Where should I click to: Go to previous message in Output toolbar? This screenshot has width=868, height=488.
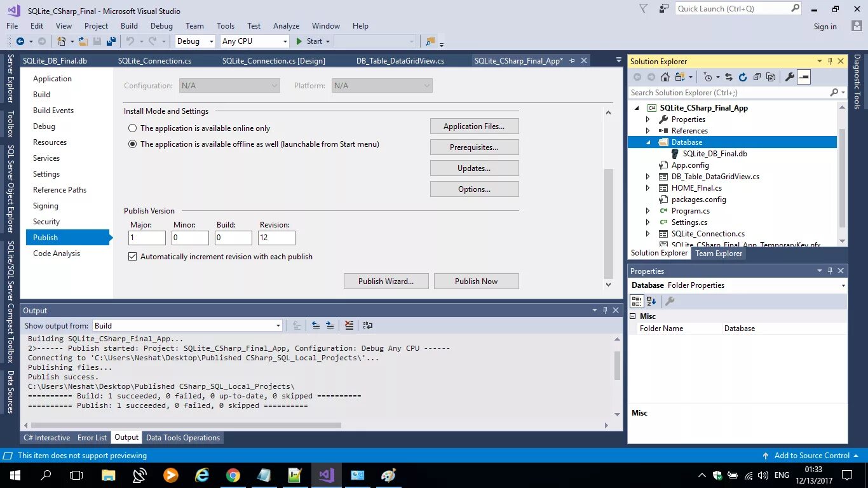(x=316, y=325)
